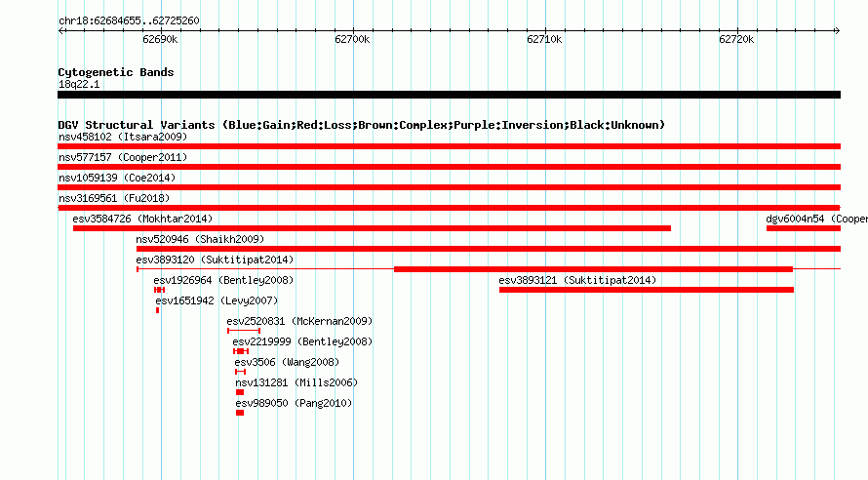Viewport: 868px width, 480px height.
Task: Click the nsv577157 (Cooper2011) label
Action: [123, 157]
